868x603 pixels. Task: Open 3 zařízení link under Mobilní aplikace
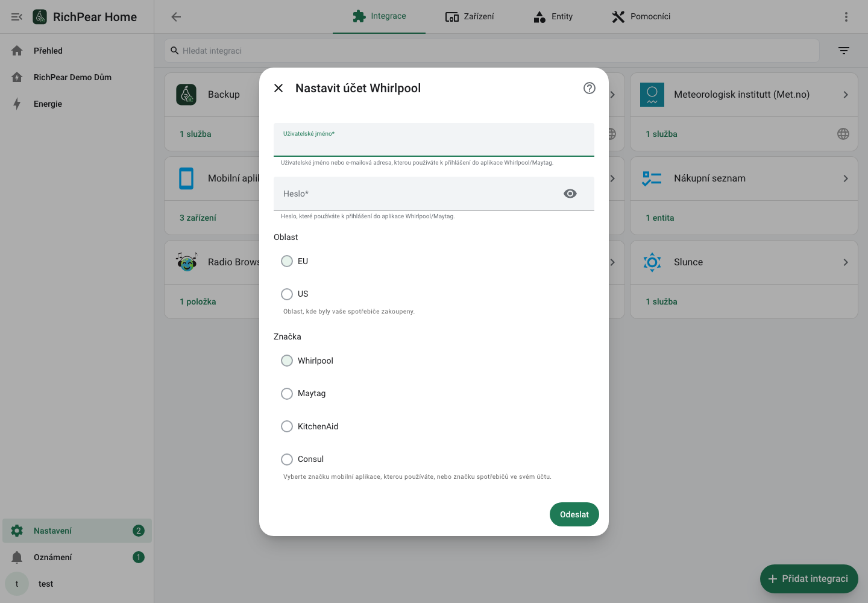198,218
